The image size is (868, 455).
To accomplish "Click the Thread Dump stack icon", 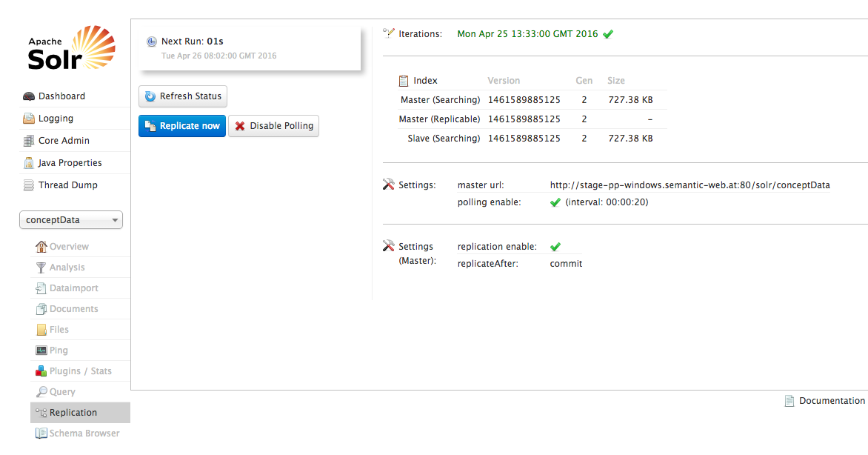I will point(29,185).
